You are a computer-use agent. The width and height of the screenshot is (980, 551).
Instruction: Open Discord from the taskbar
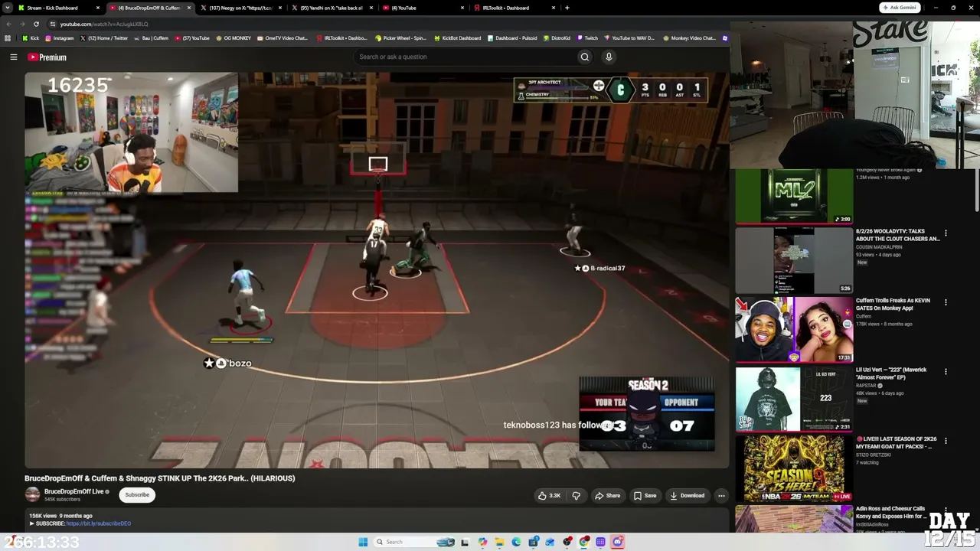coord(618,542)
